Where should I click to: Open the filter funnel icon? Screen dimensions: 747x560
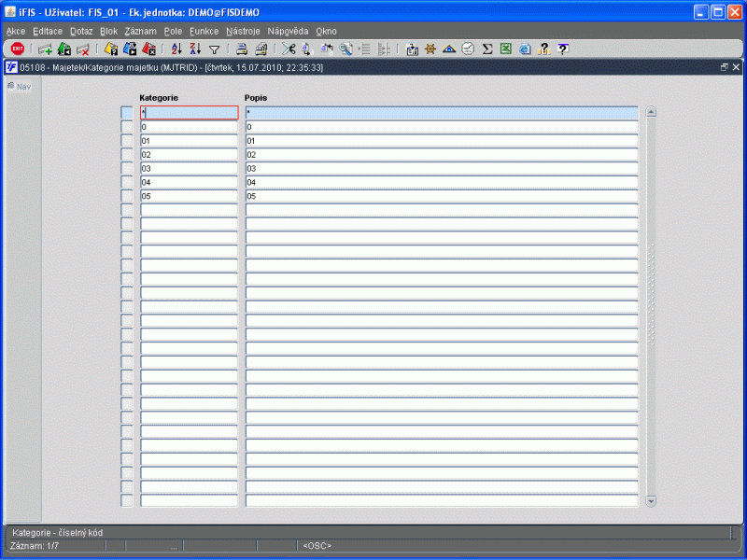pyautogui.click(x=215, y=49)
